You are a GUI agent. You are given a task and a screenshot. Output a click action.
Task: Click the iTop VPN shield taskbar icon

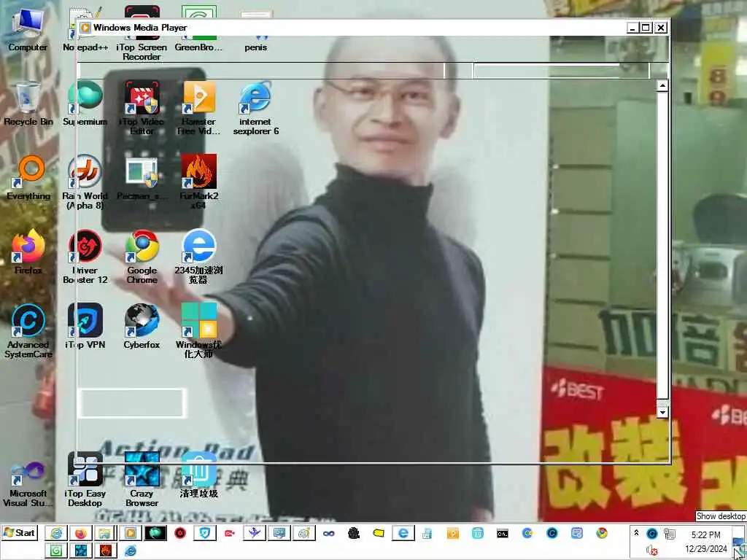point(205,533)
